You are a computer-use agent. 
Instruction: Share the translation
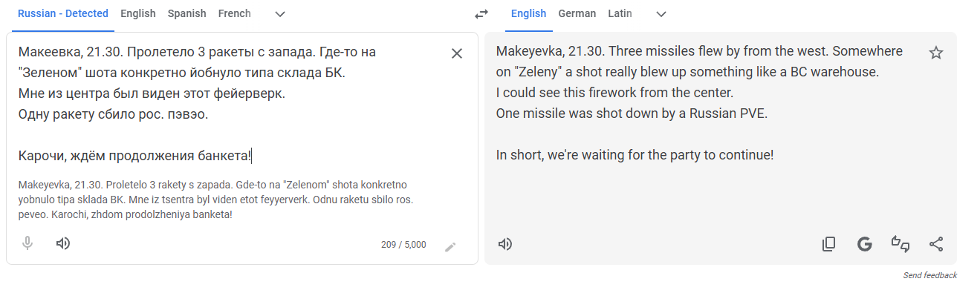[936, 244]
